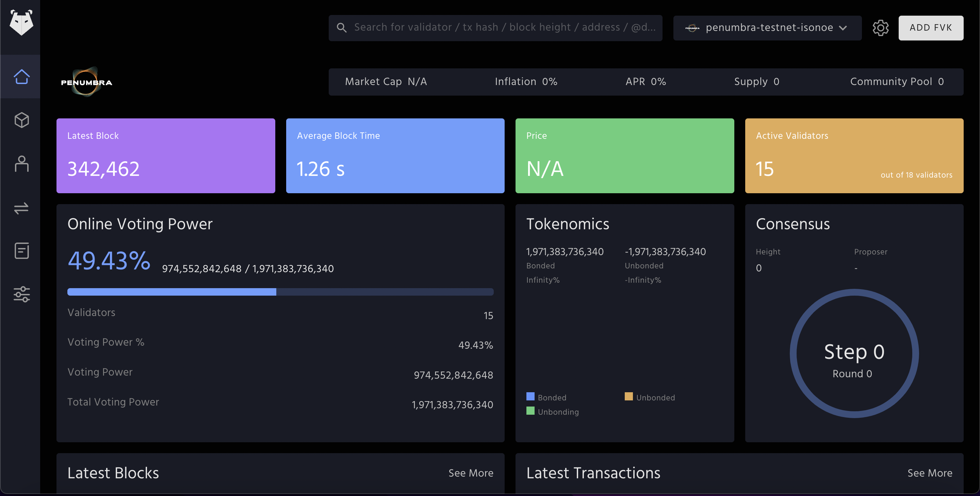Click the Online Voting Power progress bar

(280, 292)
